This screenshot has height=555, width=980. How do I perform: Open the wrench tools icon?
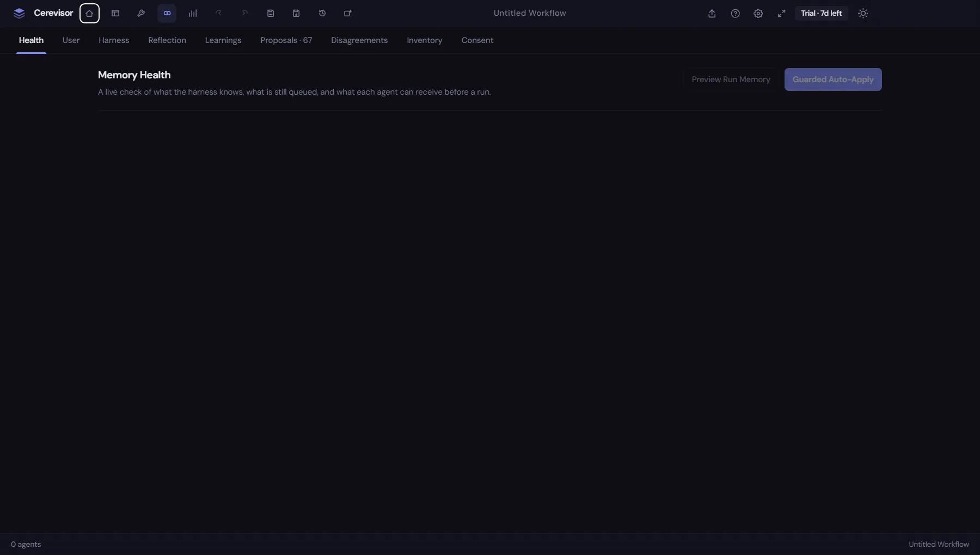[x=141, y=13]
